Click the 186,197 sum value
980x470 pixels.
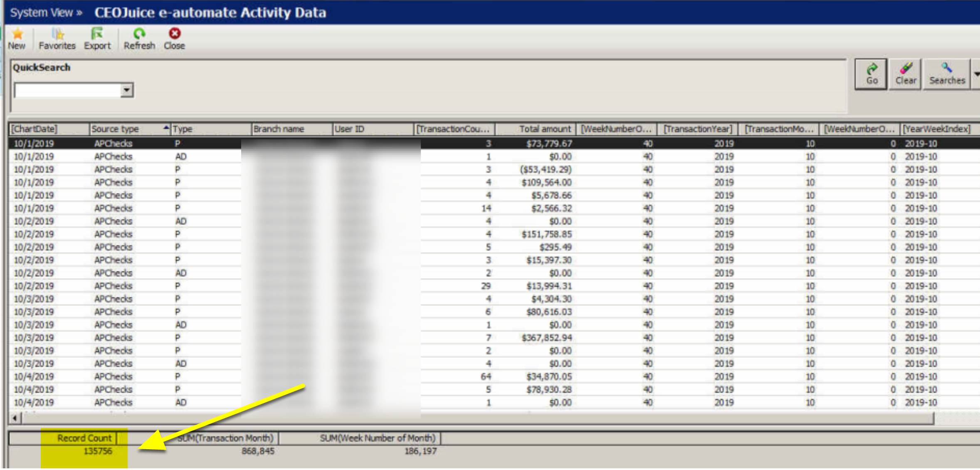coord(420,451)
